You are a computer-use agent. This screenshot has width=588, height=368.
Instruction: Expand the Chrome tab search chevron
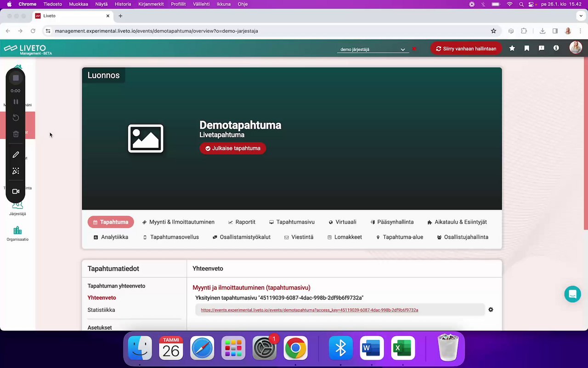[581, 16]
